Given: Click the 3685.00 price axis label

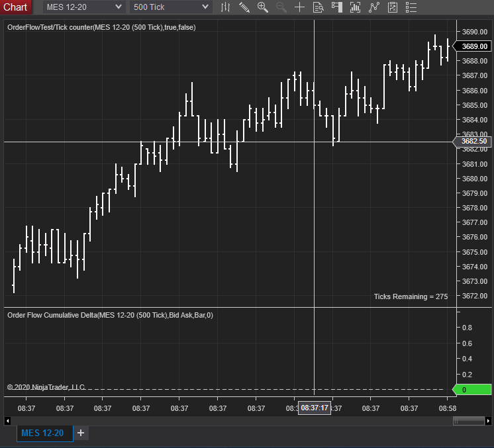Looking at the screenshot, I should click(475, 105).
